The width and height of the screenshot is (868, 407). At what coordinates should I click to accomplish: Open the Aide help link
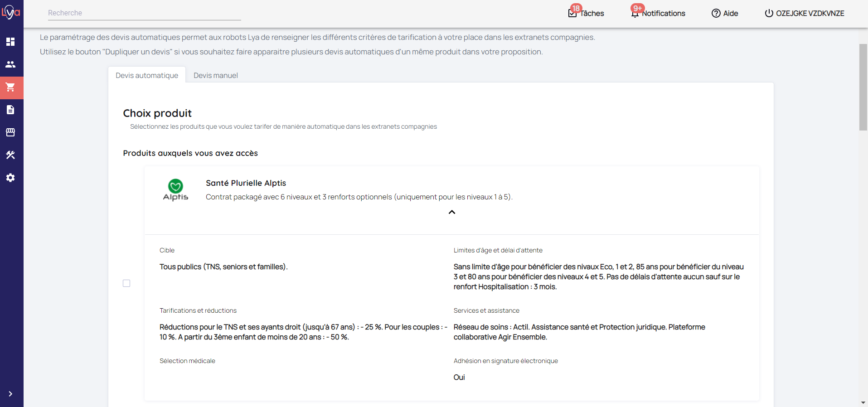point(725,13)
